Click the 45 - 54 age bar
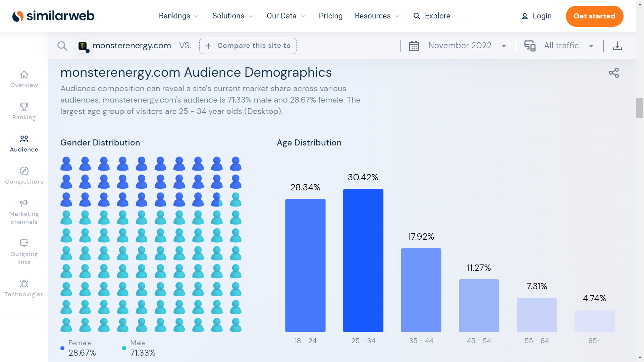This screenshot has width=644, height=362. point(479,306)
